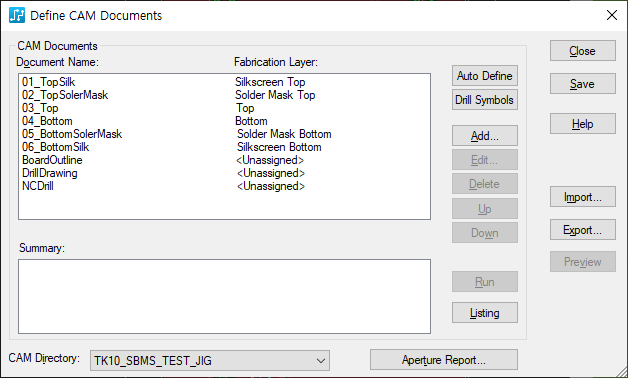Screen dimensions: 628x378
Task: Expand the CAM Directory dropdown
Action: [320, 360]
